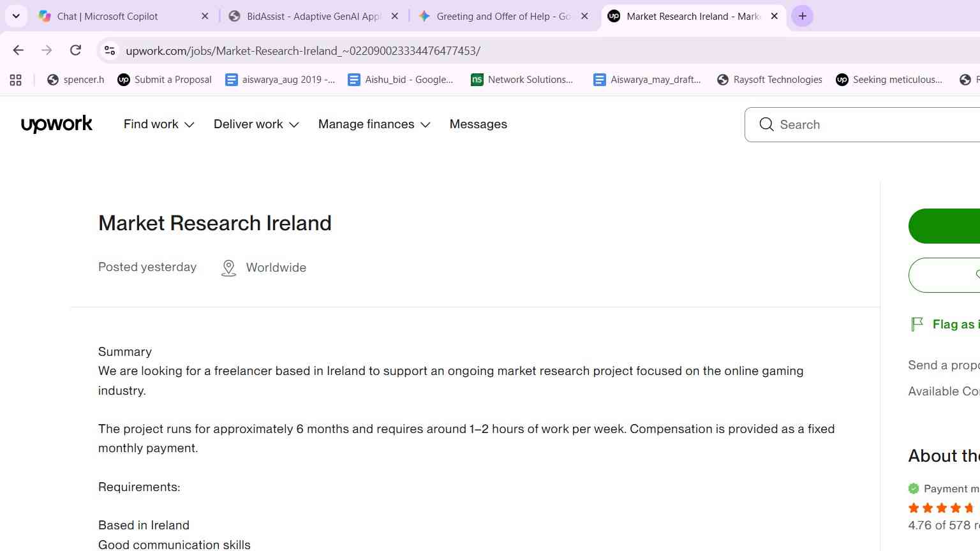Open site information icon in address bar
The width and height of the screenshot is (980, 551).
pyautogui.click(x=110, y=50)
